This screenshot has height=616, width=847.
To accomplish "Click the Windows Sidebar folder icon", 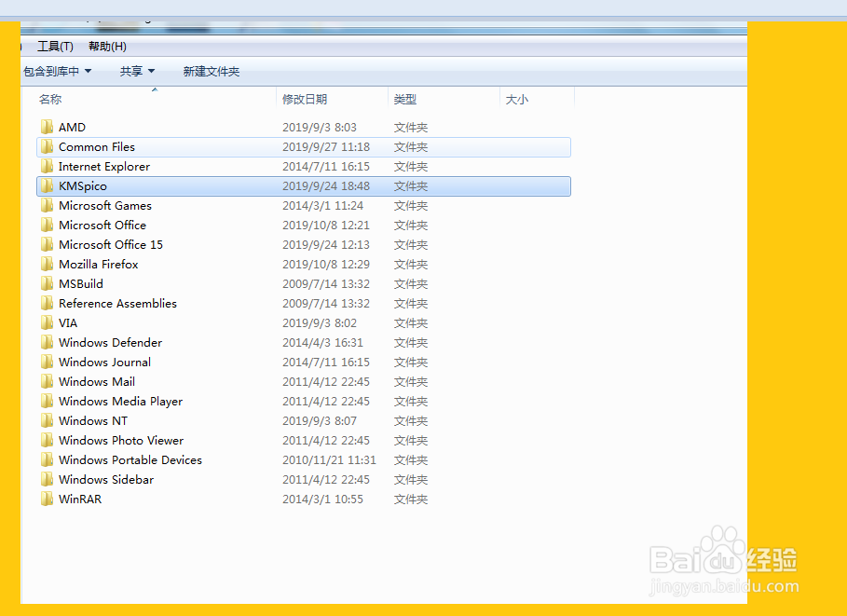I will point(47,479).
